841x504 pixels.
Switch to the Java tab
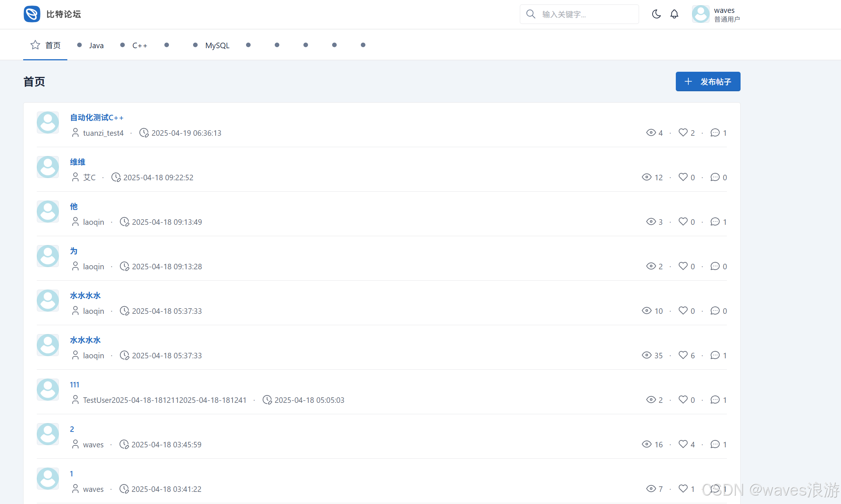[x=96, y=45]
